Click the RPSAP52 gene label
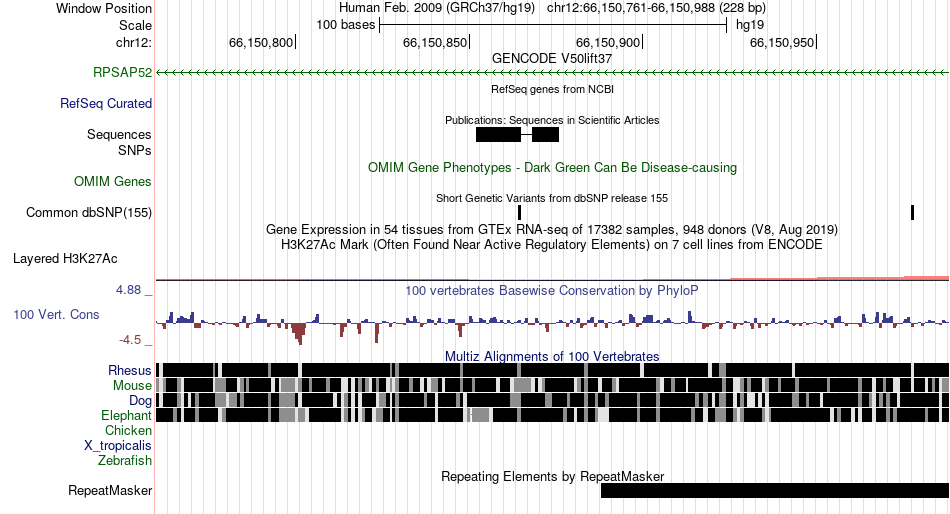The image size is (950, 514). pos(122,73)
